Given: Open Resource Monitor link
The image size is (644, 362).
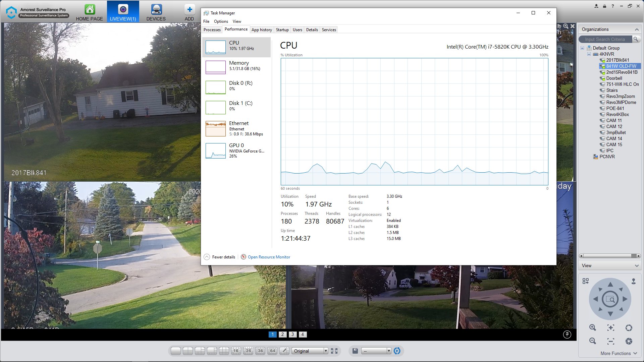Looking at the screenshot, I should pyautogui.click(x=269, y=257).
